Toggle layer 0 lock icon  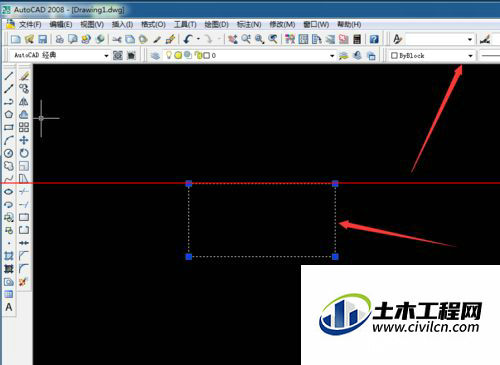tap(198, 55)
